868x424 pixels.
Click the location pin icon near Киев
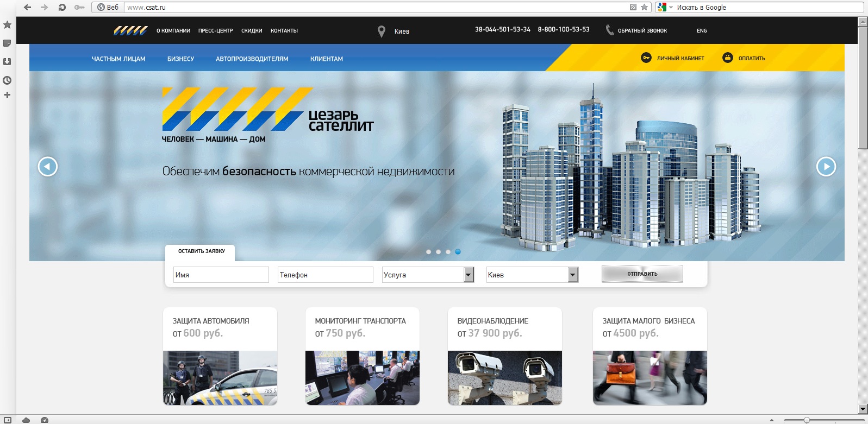(x=382, y=31)
